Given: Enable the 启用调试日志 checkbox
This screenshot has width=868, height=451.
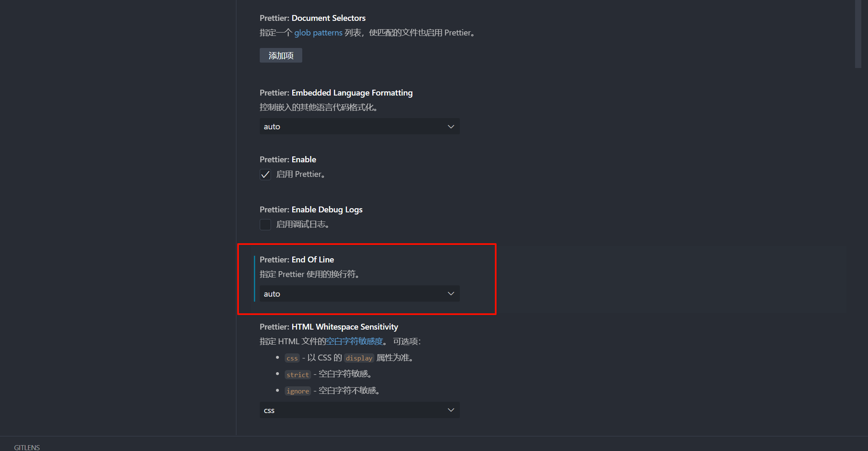Looking at the screenshot, I should tap(265, 224).
